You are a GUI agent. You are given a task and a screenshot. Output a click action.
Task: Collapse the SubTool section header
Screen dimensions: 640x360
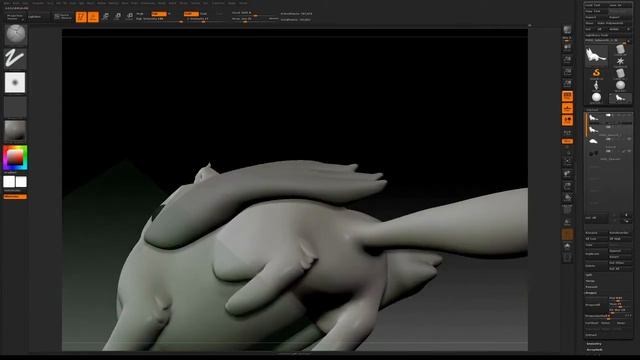[592, 110]
